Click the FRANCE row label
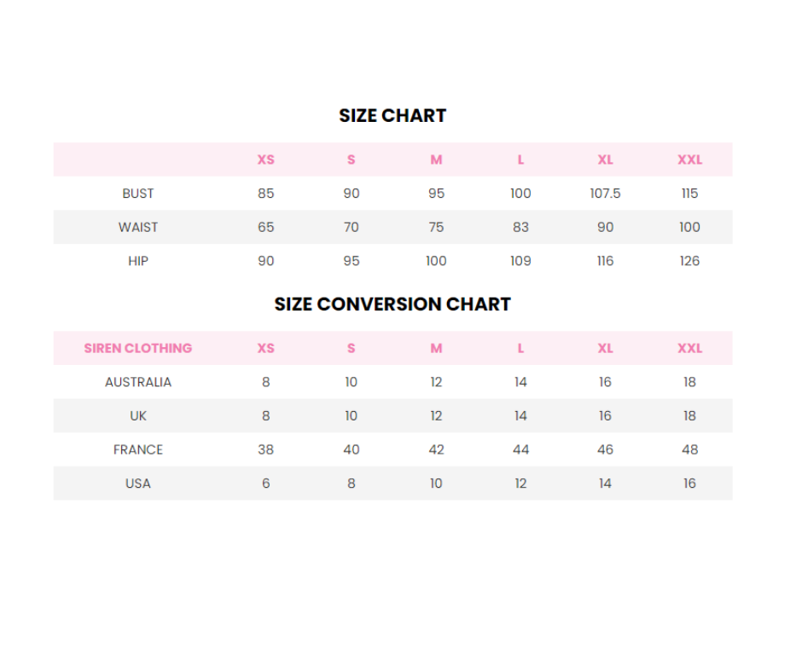The width and height of the screenshot is (802, 672). tap(137, 449)
